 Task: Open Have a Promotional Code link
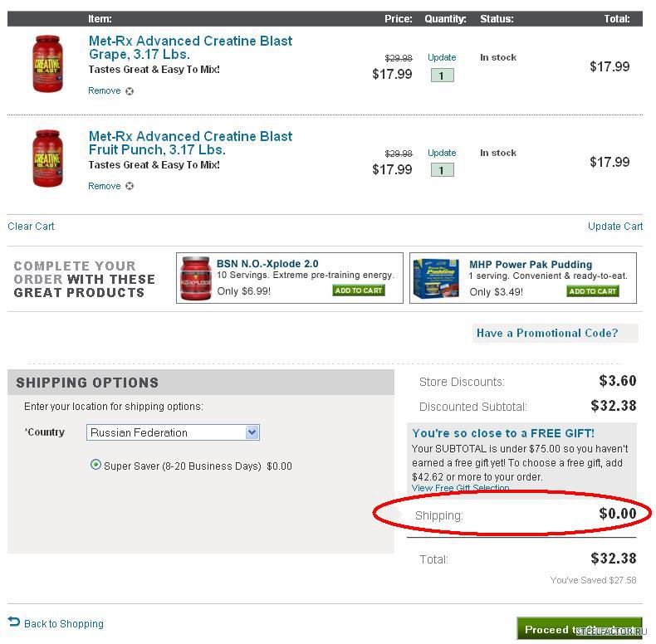coord(547,334)
